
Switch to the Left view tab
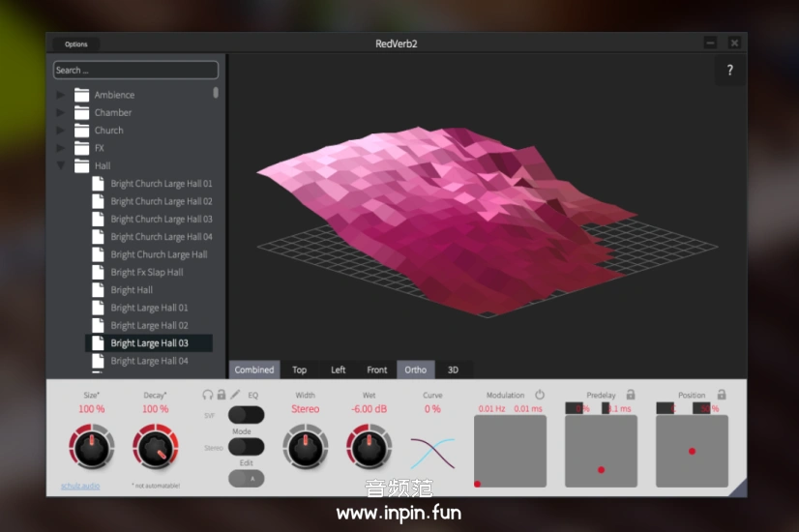pos(339,369)
